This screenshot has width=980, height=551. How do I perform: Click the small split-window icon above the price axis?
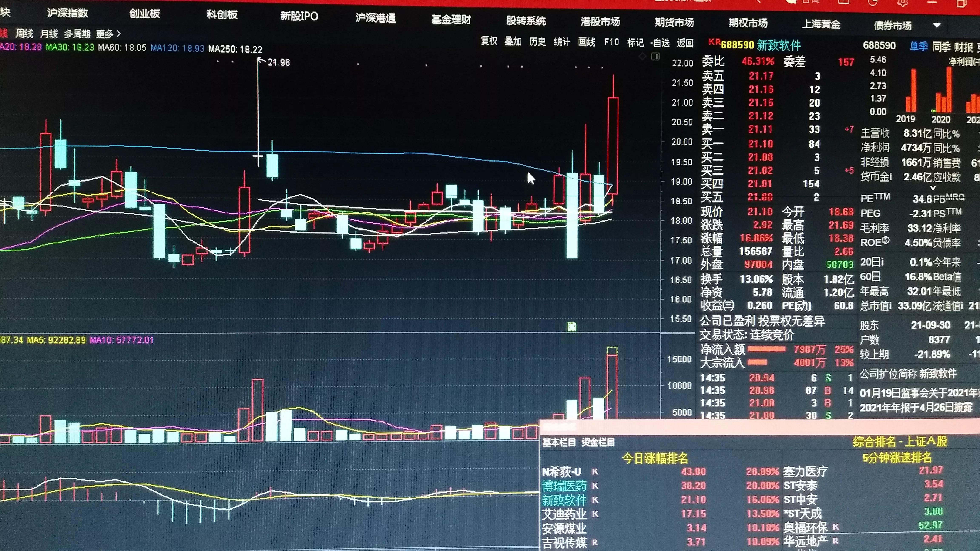(x=655, y=56)
